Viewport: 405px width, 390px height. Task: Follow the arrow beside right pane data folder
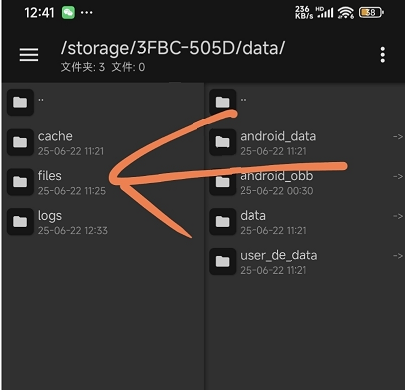point(398,216)
